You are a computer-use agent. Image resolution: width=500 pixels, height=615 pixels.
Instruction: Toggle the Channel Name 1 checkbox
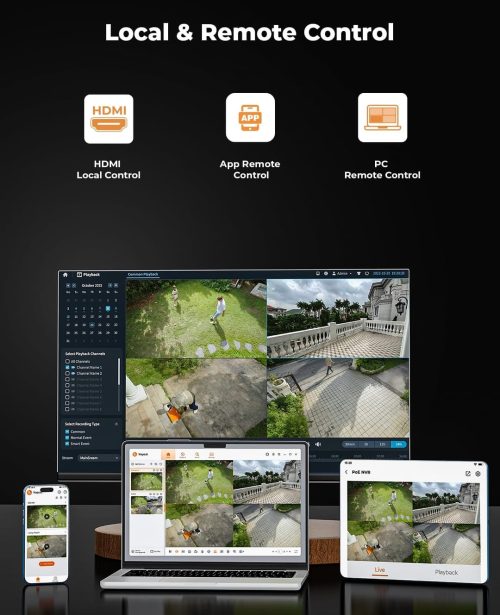pos(67,368)
